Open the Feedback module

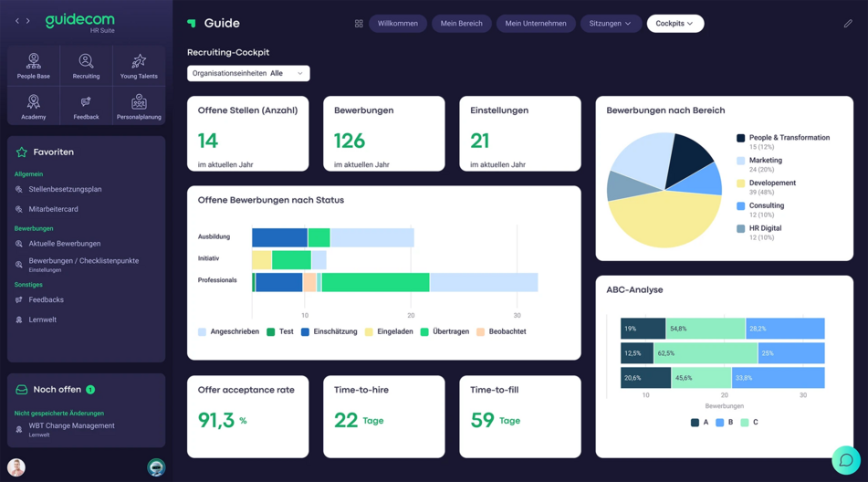(86, 107)
